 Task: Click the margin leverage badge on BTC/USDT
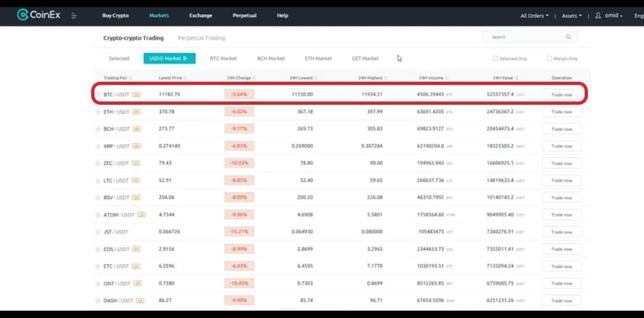[136, 95]
